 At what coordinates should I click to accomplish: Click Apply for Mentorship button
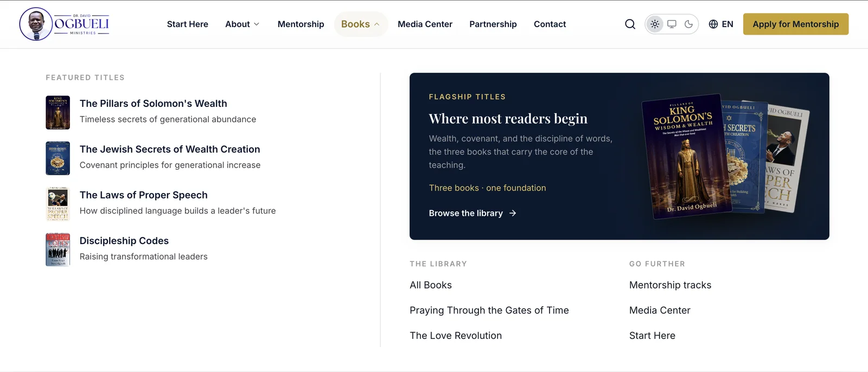(796, 24)
